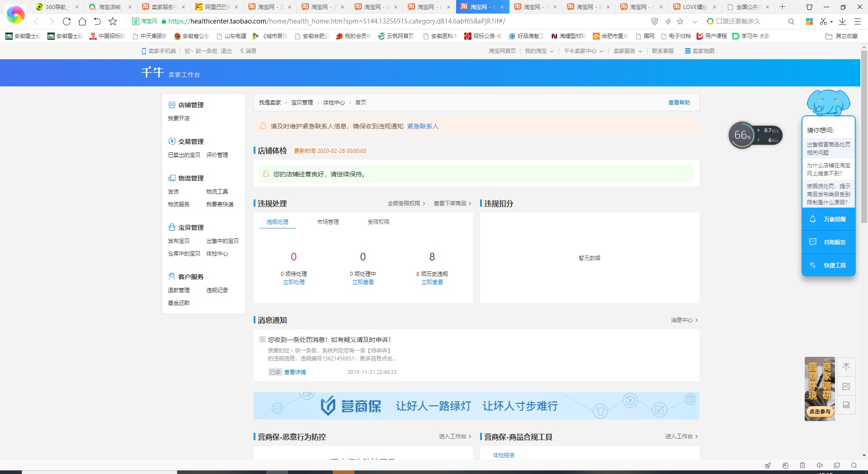This screenshot has height=474, width=868.
Task: Click 查看帮助 link
Action: [679, 103]
